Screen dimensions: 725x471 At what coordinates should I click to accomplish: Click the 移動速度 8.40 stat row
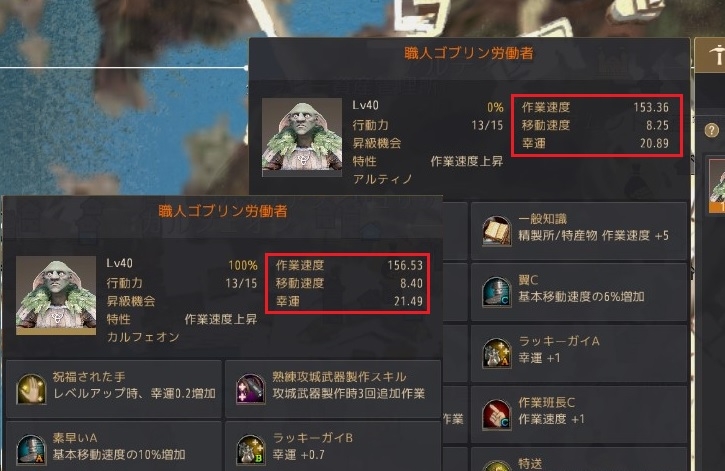pyautogui.click(x=349, y=283)
